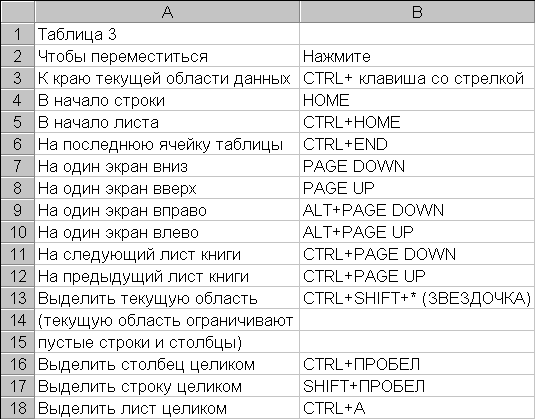
Task: Click cell 'ALT+PAGE DOWN'
Action: point(417,210)
